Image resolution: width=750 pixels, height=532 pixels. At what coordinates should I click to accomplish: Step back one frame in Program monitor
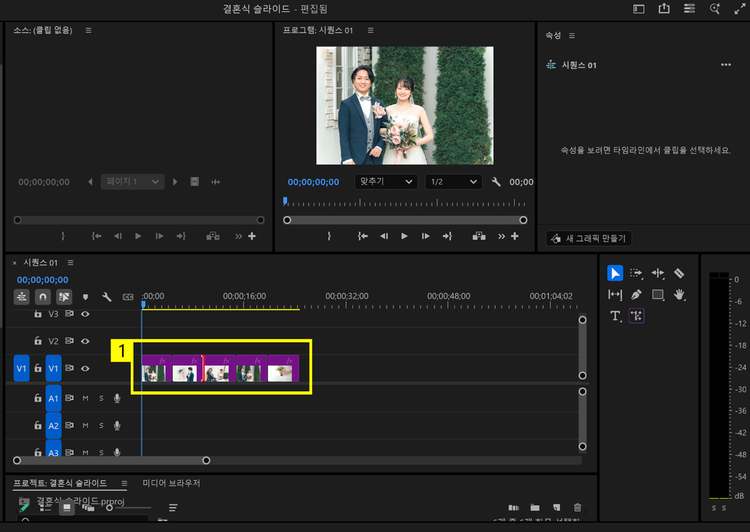tap(384, 236)
